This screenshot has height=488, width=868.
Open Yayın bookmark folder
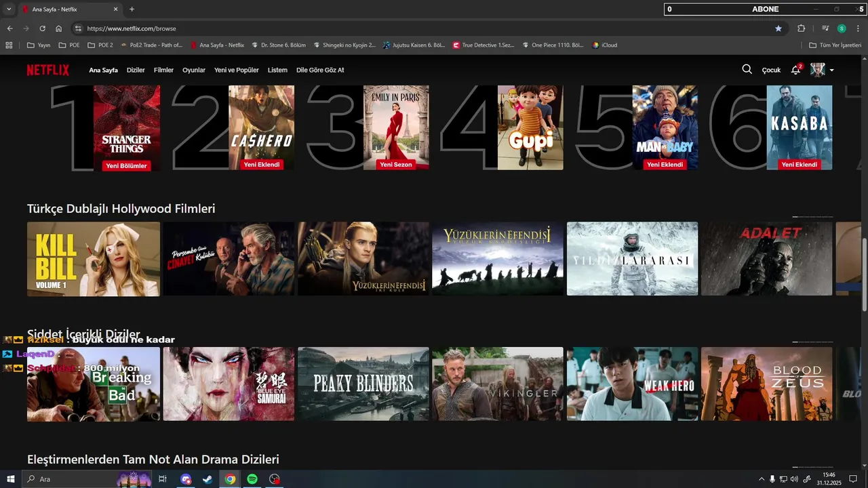tap(39, 45)
